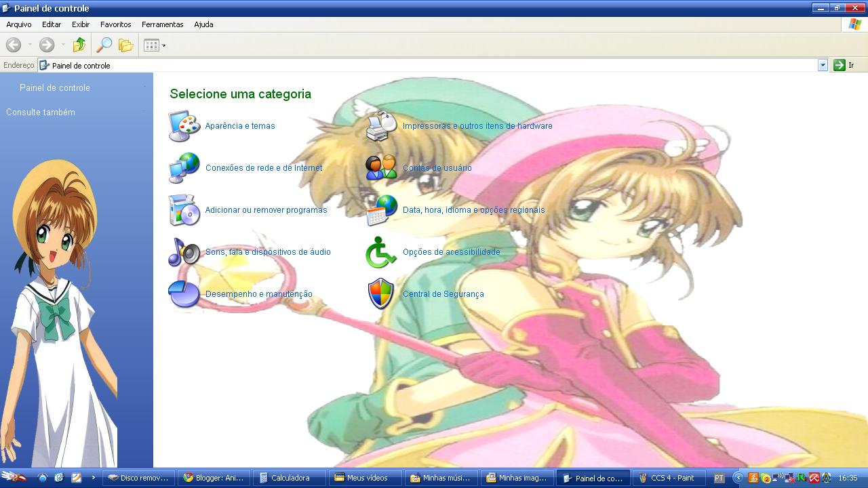Click the Windows flag logo in toolbar

[x=855, y=24]
